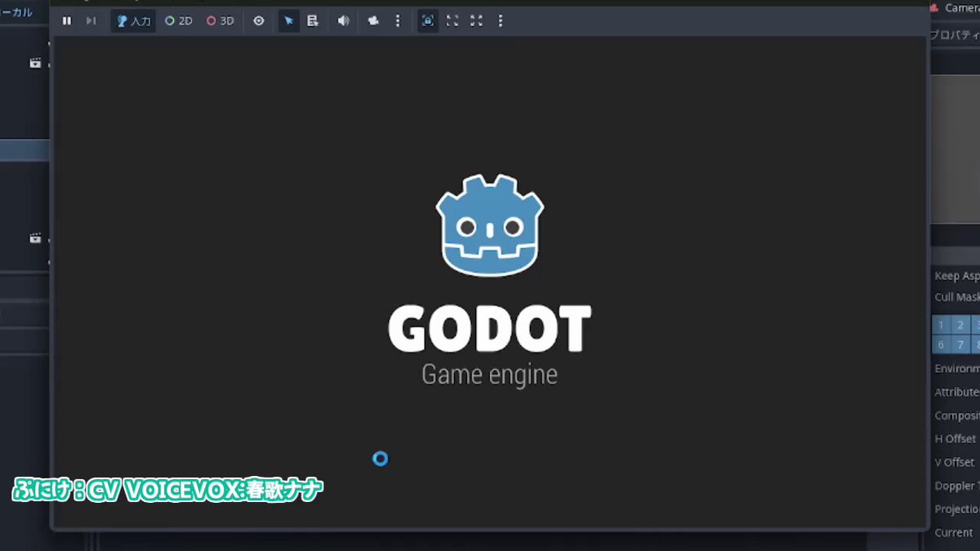Open embedding options kebab menu

coord(501,21)
